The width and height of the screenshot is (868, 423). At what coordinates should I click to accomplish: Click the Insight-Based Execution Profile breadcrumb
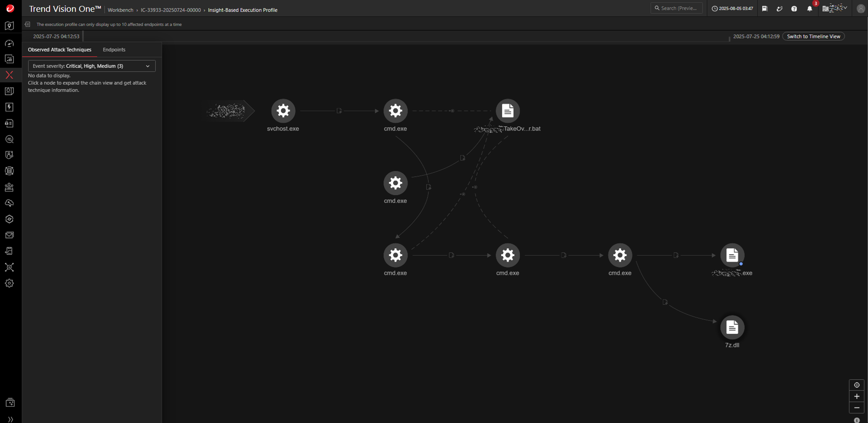click(x=243, y=10)
